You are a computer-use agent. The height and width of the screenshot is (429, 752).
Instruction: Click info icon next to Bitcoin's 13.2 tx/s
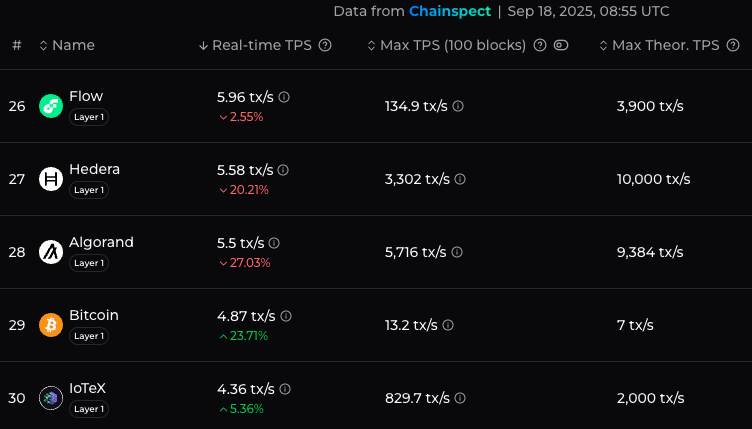tap(448, 325)
